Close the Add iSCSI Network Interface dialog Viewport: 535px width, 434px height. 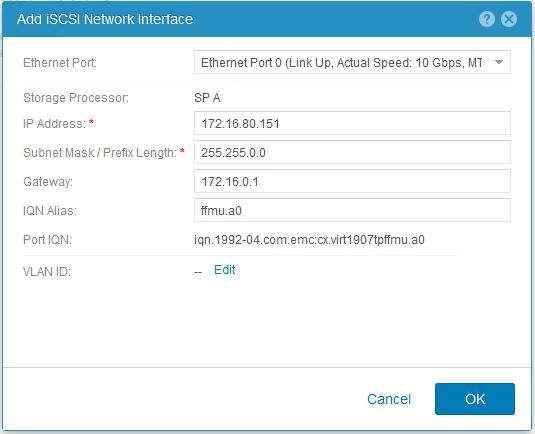click(x=509, y=19)
